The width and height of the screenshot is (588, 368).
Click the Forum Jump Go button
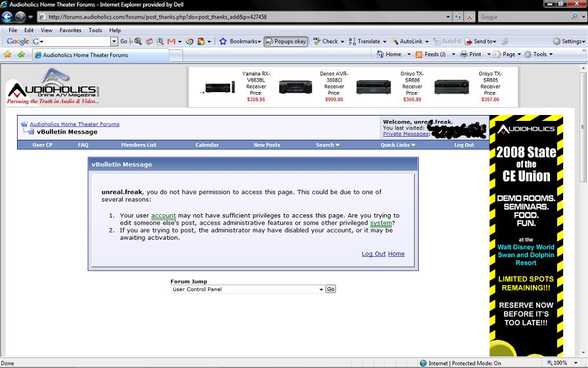[x=330, y=289]
